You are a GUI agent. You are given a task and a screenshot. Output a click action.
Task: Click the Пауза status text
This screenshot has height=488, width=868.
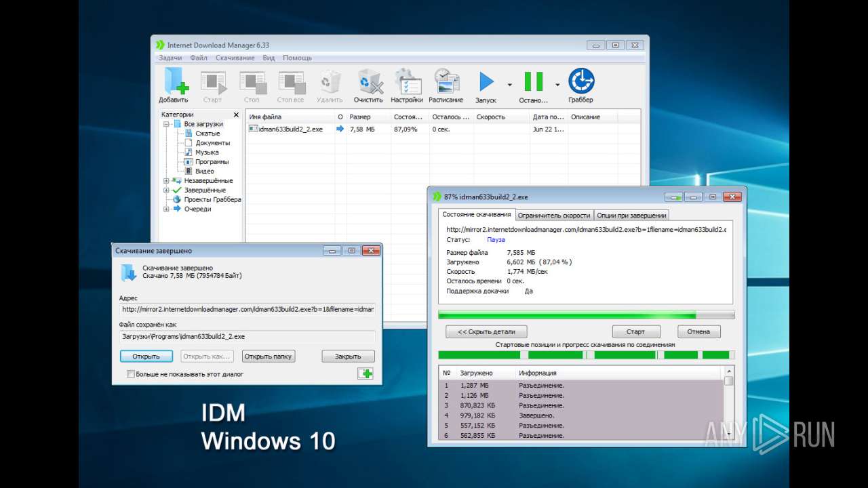[x=496, y=240]
